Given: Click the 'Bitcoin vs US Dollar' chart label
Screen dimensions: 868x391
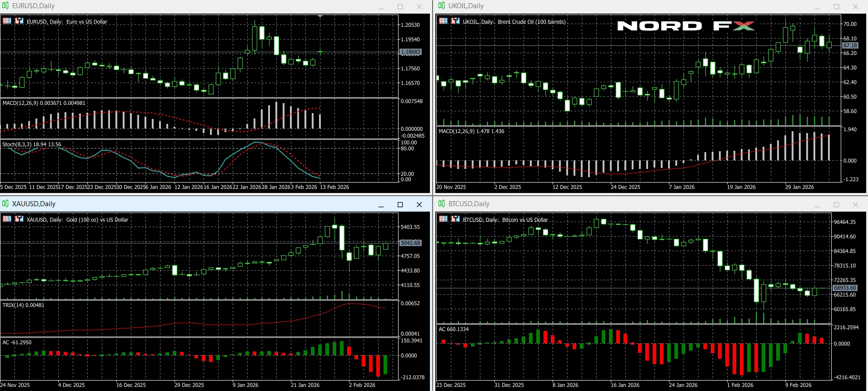Looking at the screenshot, I should tap(525, 219).
